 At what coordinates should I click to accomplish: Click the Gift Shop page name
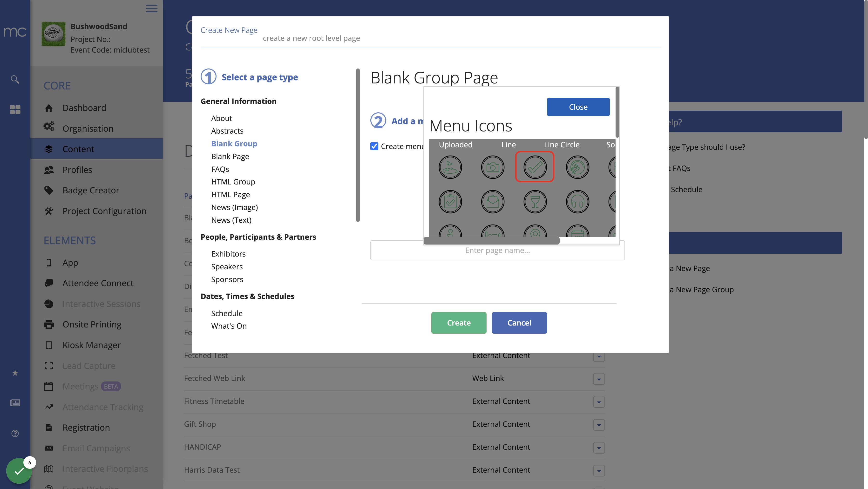coord(200,424)
